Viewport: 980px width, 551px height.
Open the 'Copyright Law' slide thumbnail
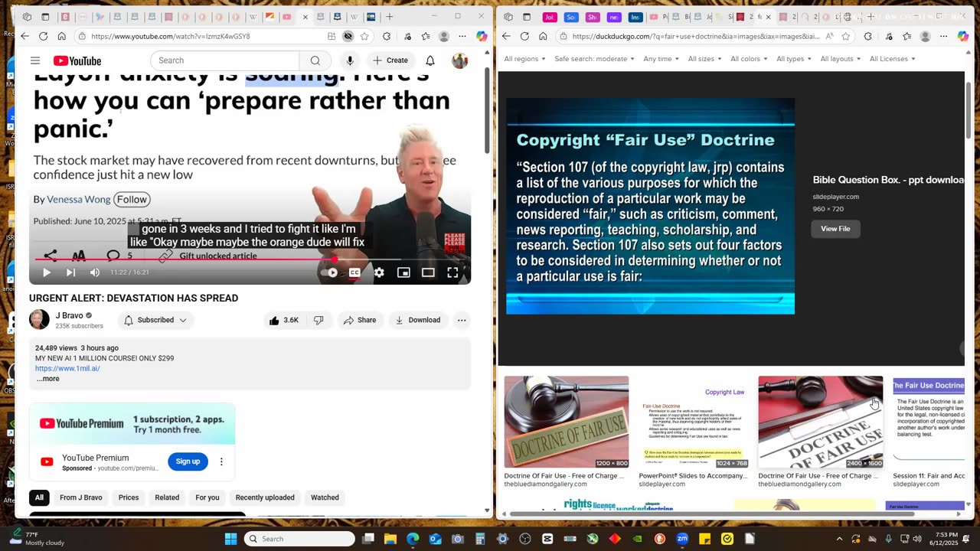click(694, 422)
